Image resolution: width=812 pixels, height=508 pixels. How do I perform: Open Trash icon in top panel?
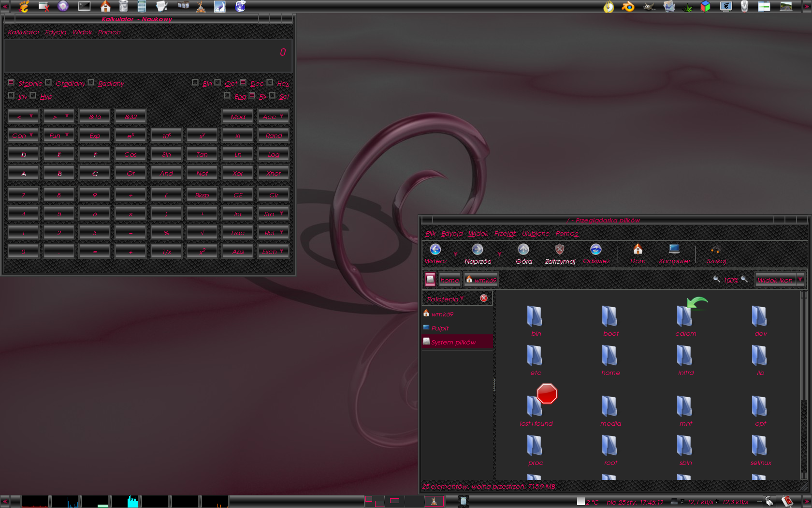click(x=123, y=6)
